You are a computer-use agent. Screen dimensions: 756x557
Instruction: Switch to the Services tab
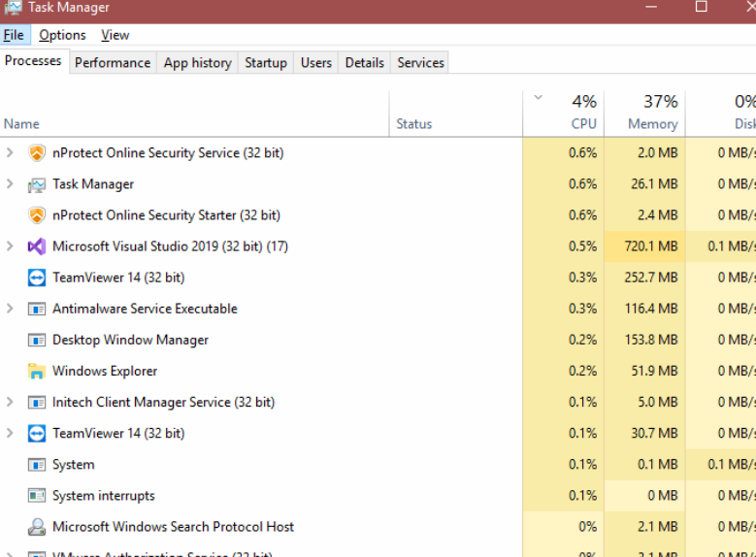[420, 63]
